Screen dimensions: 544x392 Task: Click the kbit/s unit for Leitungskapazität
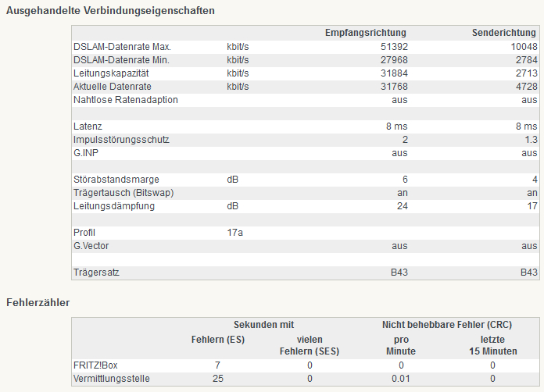click(238, 73)
